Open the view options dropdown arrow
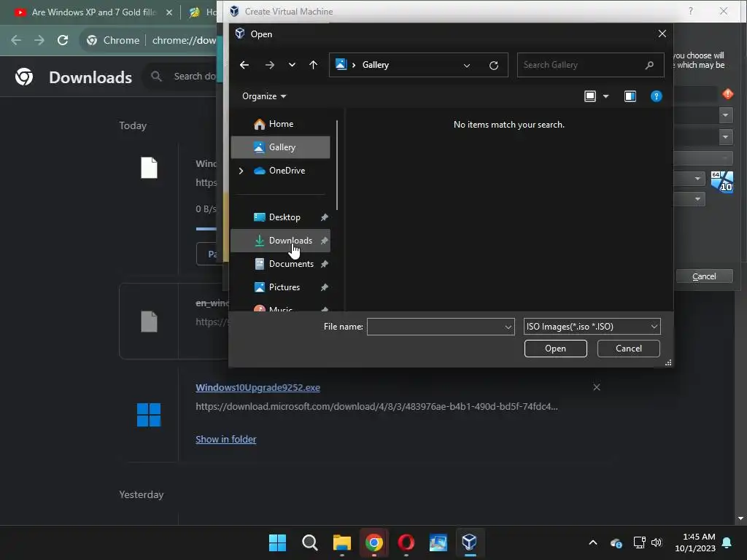 [x=606, y=96]
